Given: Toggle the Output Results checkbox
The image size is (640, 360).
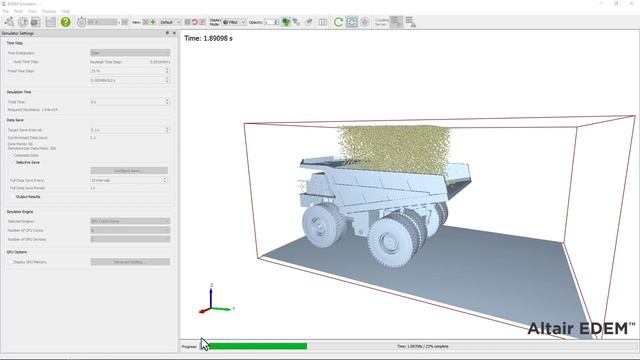Looking at the screenshot, I should pos(12,197).
